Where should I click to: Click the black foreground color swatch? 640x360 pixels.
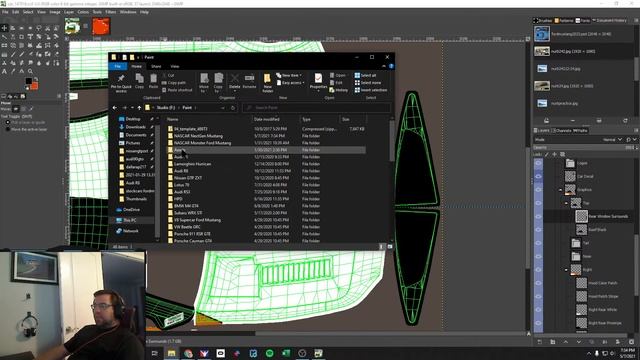coord(28,81)
